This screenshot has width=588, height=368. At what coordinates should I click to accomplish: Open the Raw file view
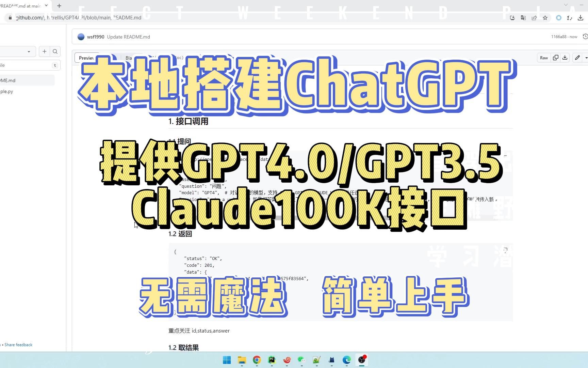coord(544,58)
